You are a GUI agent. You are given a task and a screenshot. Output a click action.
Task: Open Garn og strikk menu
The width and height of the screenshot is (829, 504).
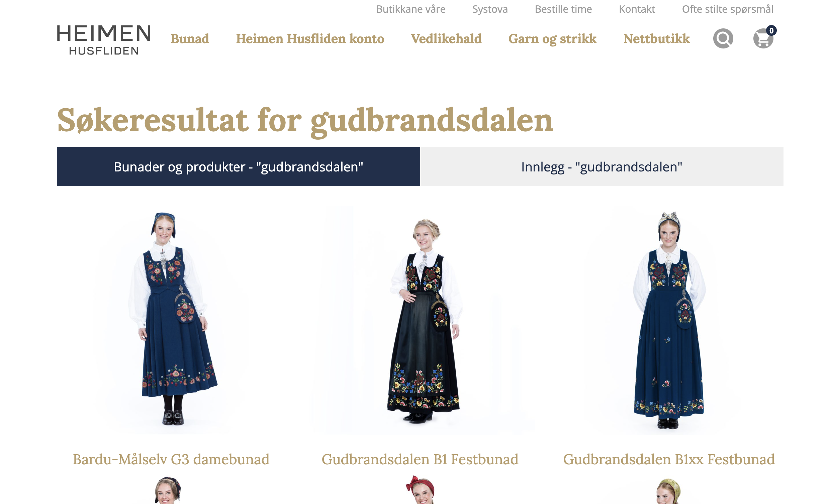click(552, 39)
